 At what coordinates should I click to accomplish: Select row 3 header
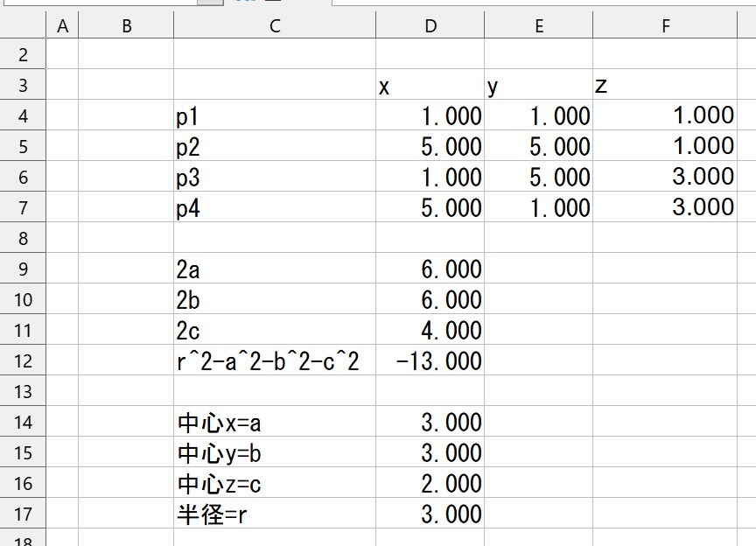(23, 85)
